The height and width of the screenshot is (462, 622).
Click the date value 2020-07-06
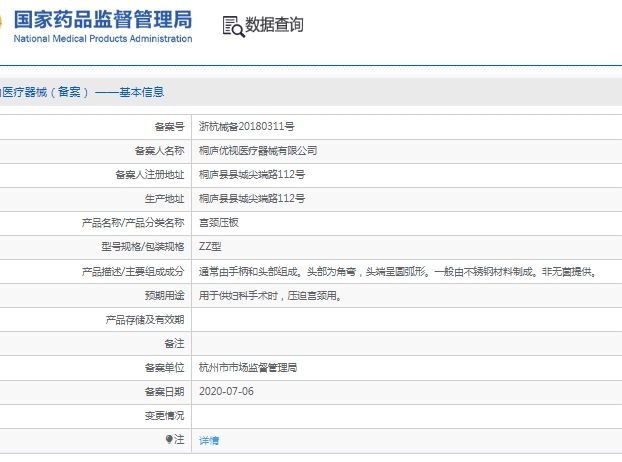(x=226, y=391)
